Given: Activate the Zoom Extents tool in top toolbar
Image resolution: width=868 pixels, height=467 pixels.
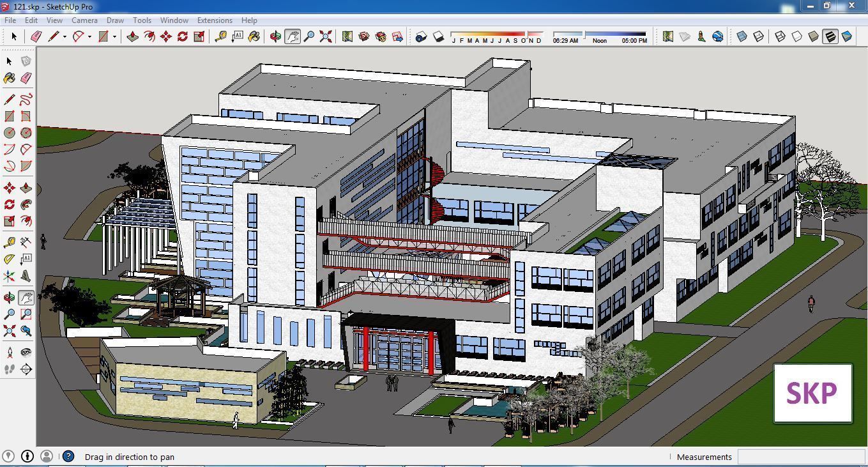Looking at the screenshot, I should 326,36.
